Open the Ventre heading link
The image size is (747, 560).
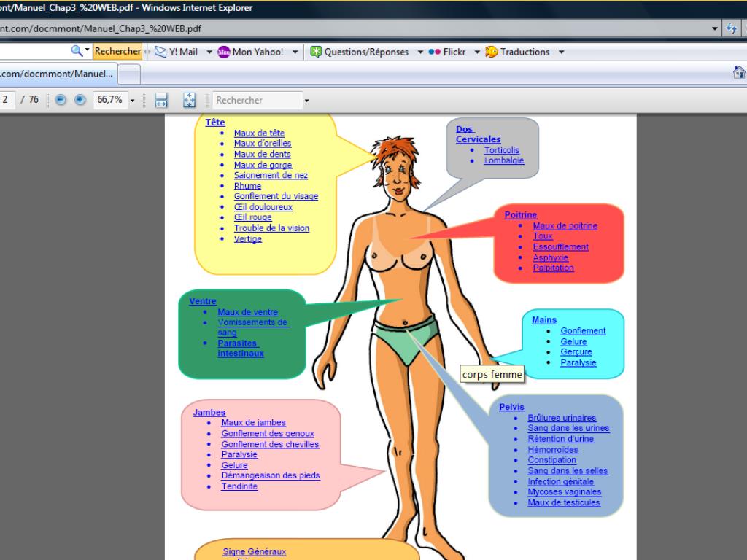pyautogui.click(x=203, y=301)
